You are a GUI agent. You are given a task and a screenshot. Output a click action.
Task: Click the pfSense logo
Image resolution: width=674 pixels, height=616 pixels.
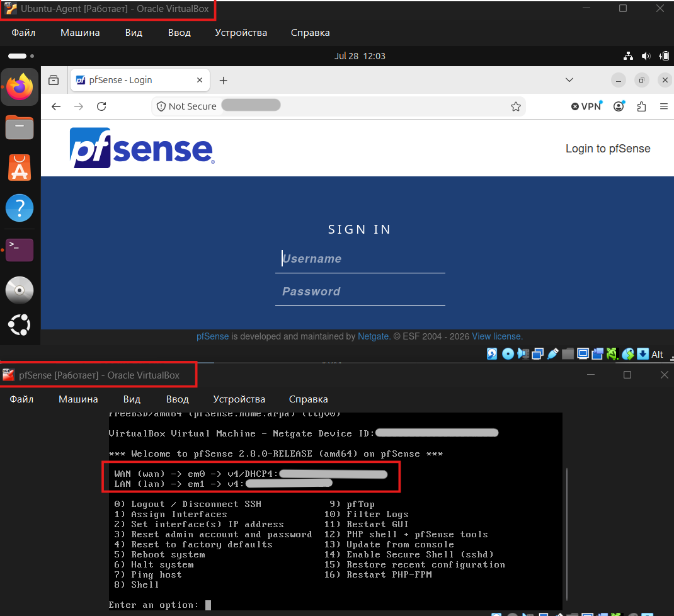pos(142,147)
